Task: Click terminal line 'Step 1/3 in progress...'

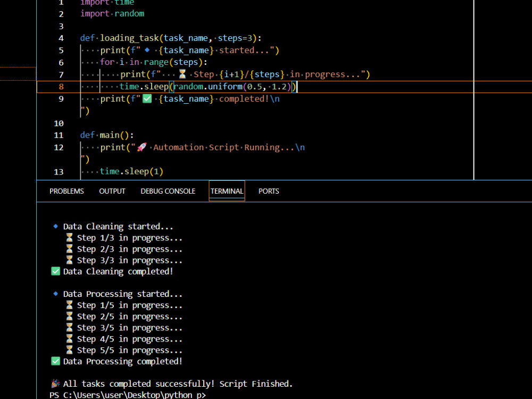Action: tap(124, 238)
